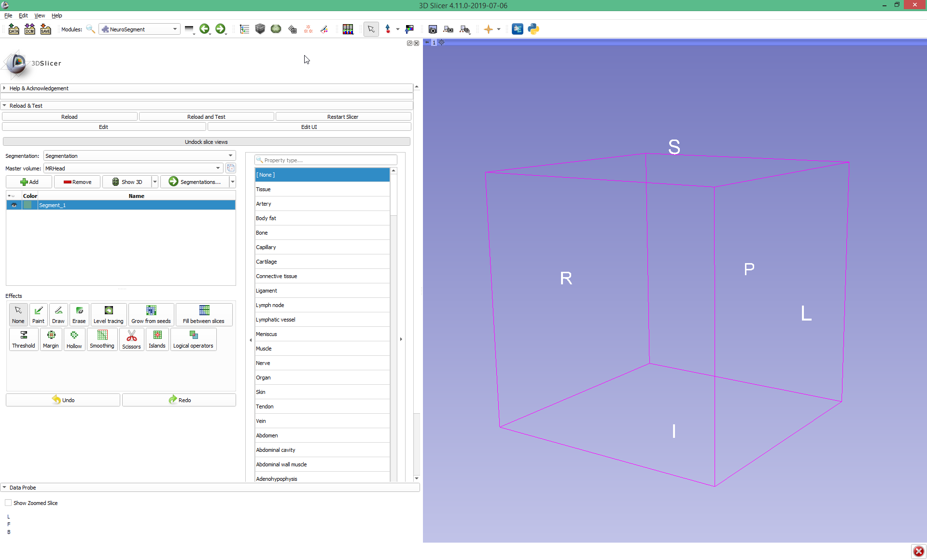This screenshot has height=560, width=927.
Task: Open the Python interactor from toolbar
Action: tap(534, 29)
